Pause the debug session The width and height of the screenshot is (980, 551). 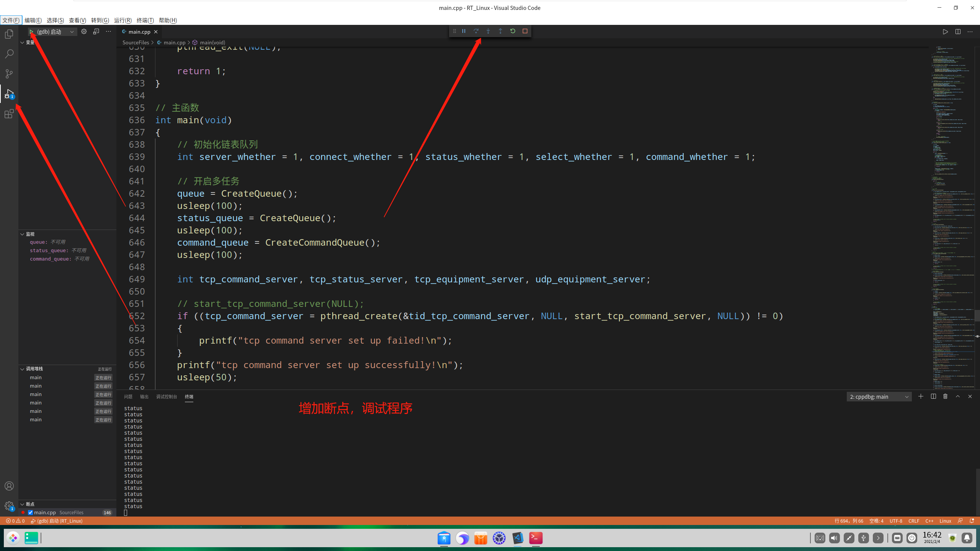point(464,31)
